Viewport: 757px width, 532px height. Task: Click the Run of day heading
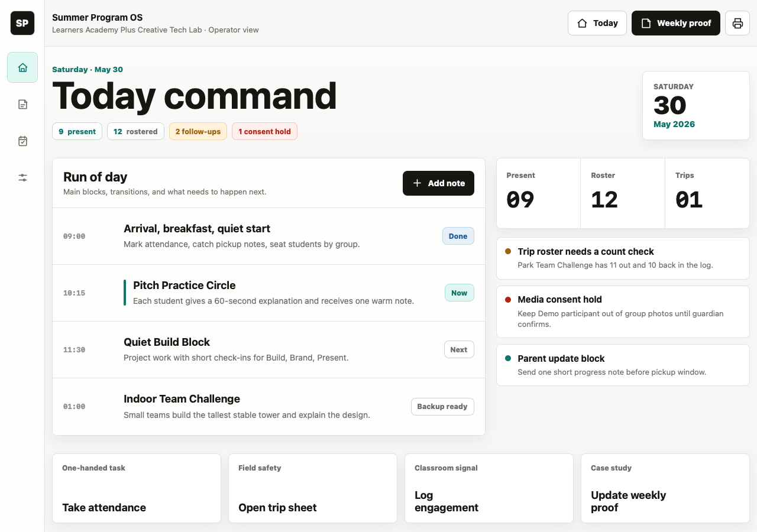(x=95, y=177)
